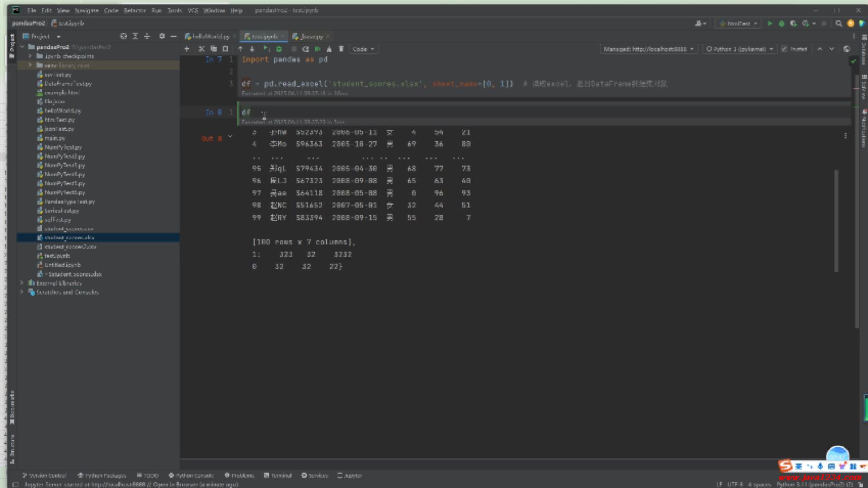Delete cell with trash icon

point(341,49)
